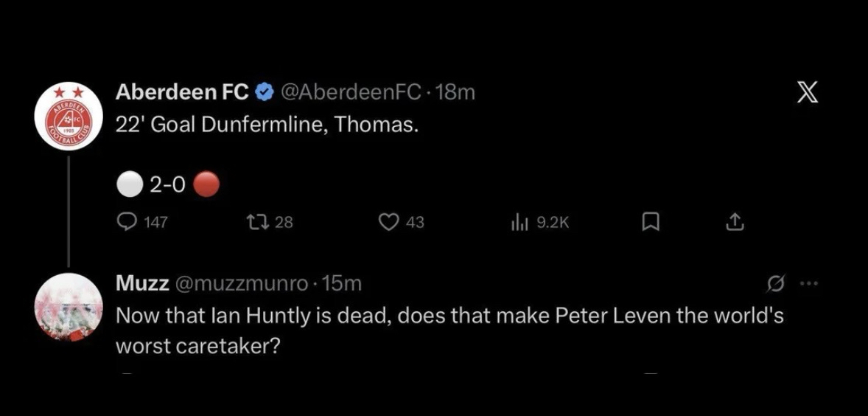Open the more options ellipsis on Muzz's reply
The image size is (868, 416).
pos(808,282)
